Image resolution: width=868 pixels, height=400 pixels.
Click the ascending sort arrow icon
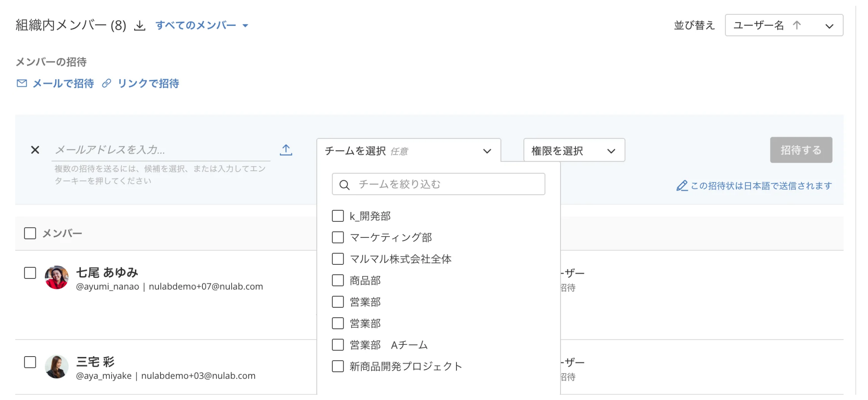797,25
